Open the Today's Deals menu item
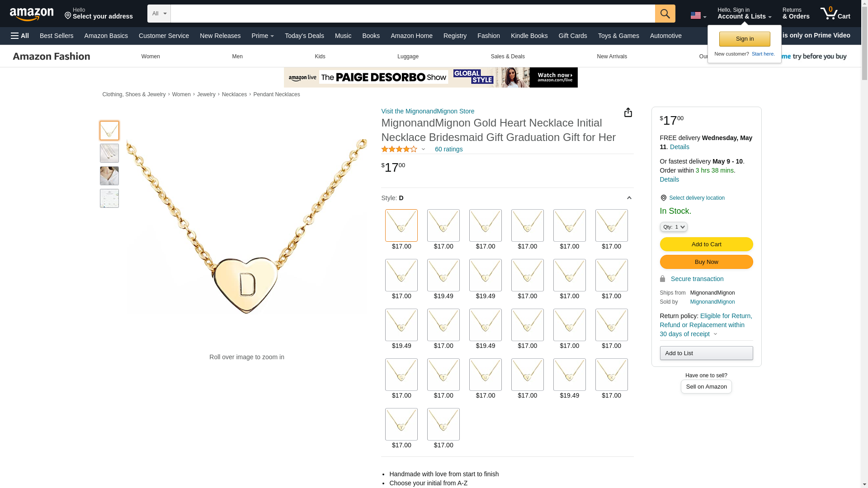 click(x=304, y=36)
